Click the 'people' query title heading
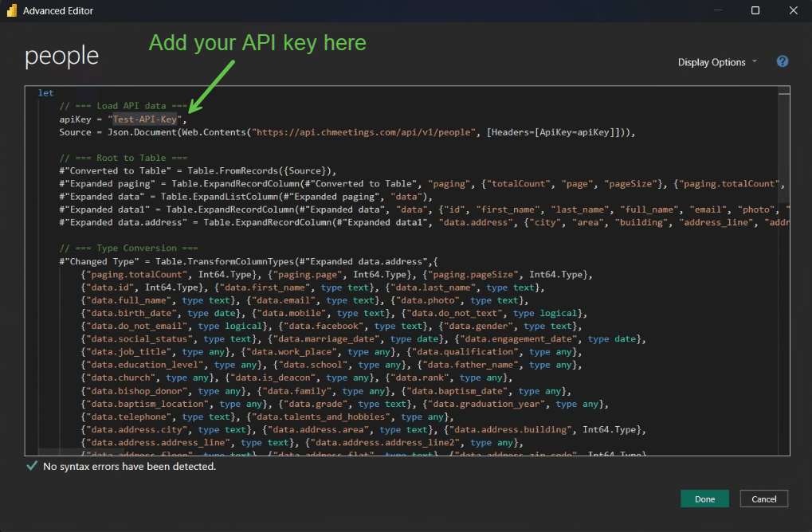Image resolution: width=812 pixels, height=532 pixels. point(62,57)
